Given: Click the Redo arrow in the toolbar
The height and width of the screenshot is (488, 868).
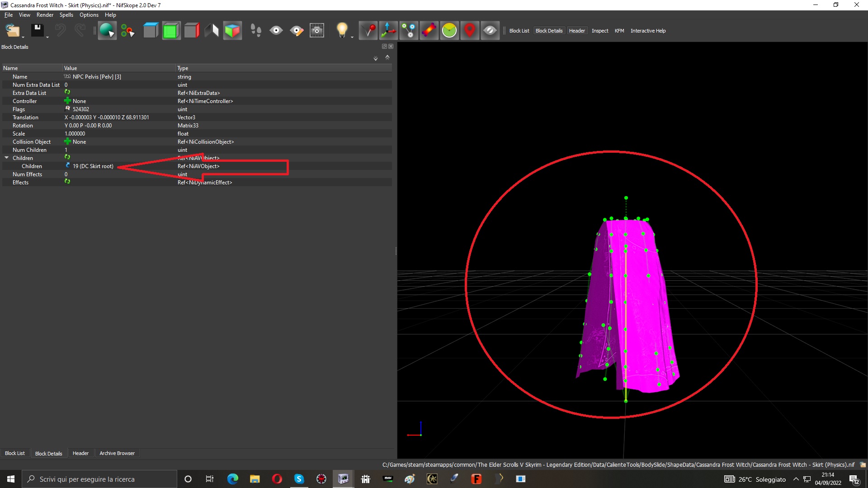Looking at the screenshot, I should pos(80,31).
